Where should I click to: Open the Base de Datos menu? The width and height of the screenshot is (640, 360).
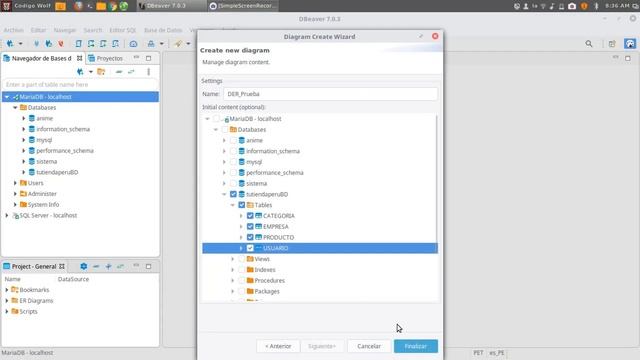pyautogui.click(x=163, y=30)
